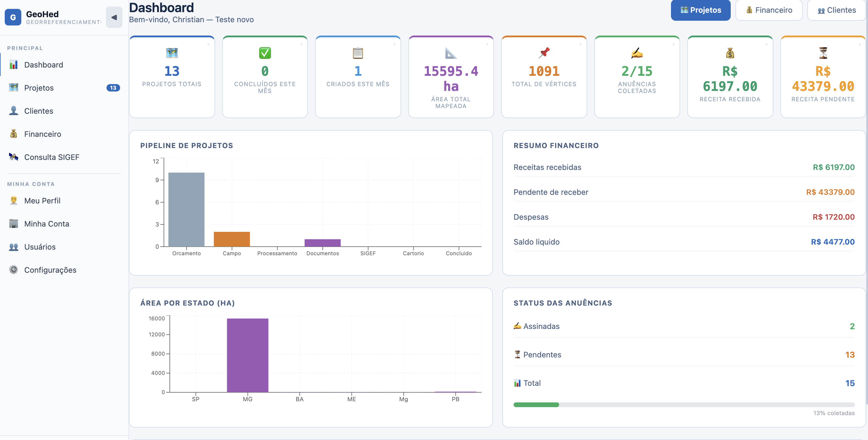Open Projetos in the sidebar
868x440 pixels.
click(x=64, y=88)
